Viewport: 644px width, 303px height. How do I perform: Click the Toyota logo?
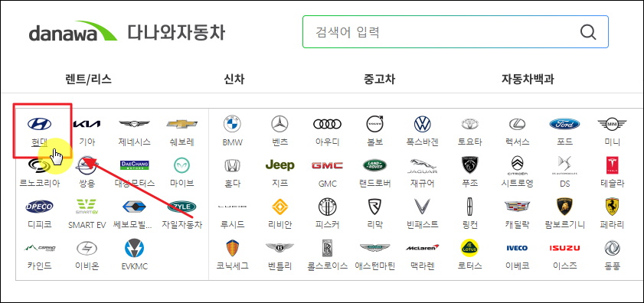point(470,124)
